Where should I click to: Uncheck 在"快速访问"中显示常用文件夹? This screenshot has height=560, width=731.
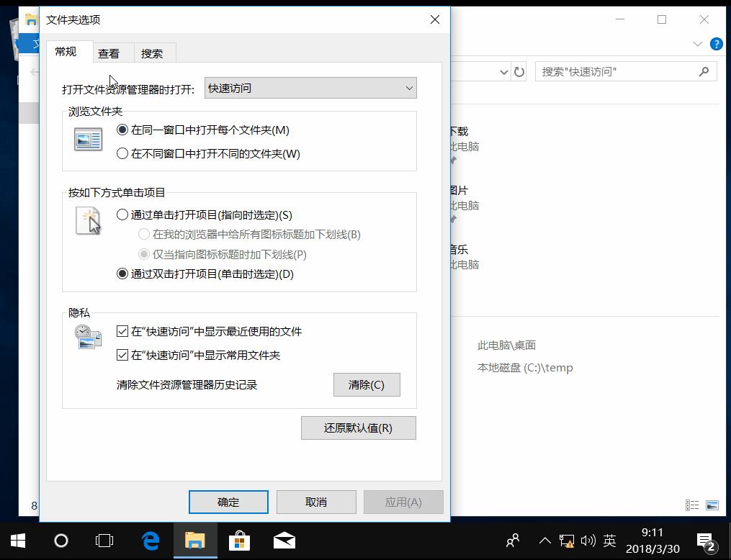point(122,354)
